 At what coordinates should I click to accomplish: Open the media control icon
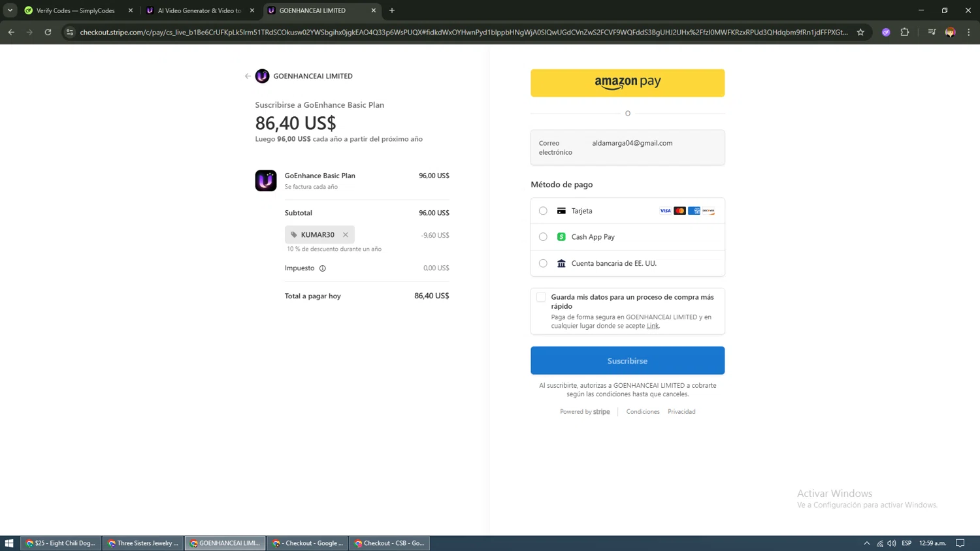click(932, 32)
